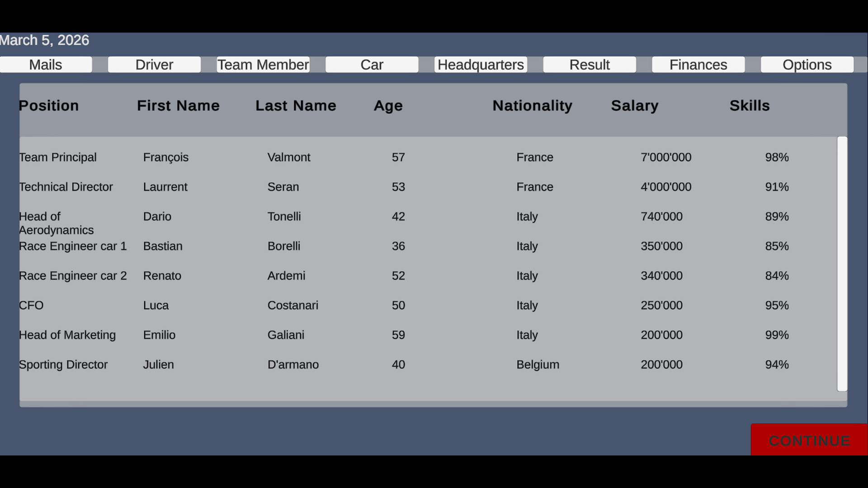Image resolution: width=868 pixels, height=488 pixels.
Task: Select Sporting Director Julien D'armano
Action: pos(316,365)
